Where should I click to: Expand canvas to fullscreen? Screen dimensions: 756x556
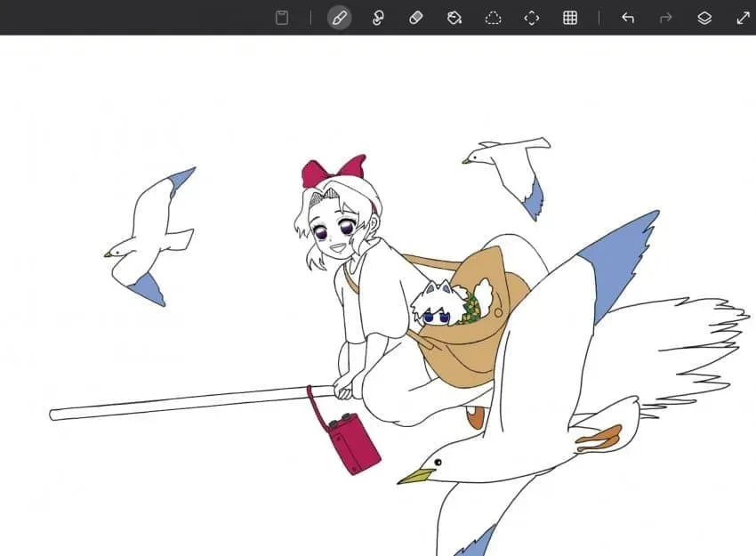pos(743,18)
